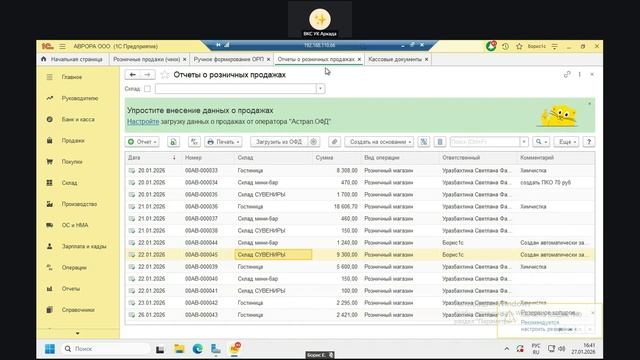Open the Производство sidebar section
The height and width of the screenshot is (360, 640).
click(x=79, y=204)
